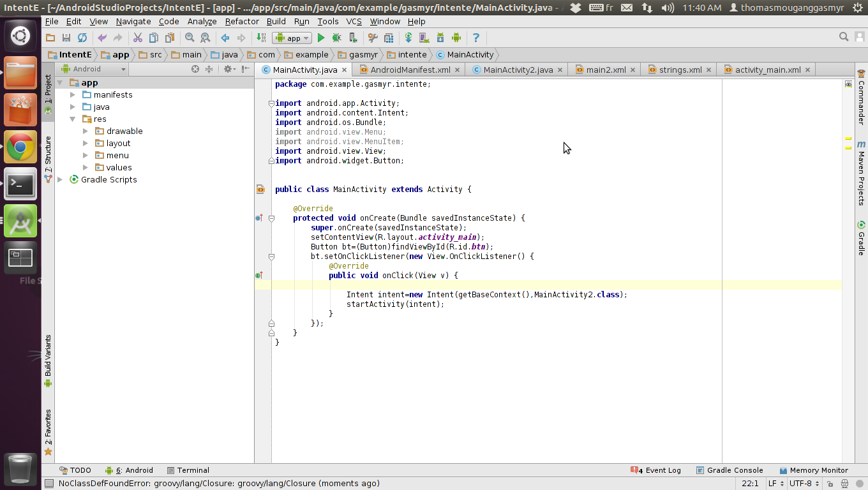The image size is (868, 490).
Task: Launch the AVD Manager
Action: pos(424,38)
